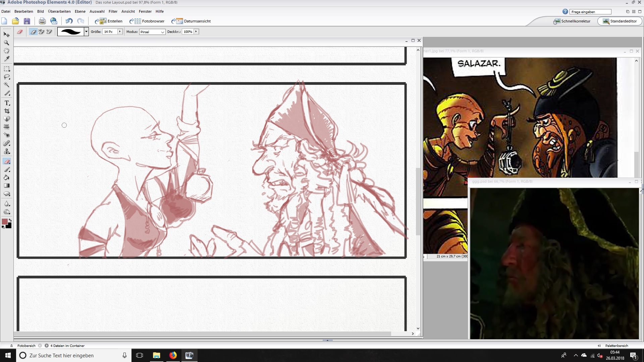This screenshot has height=362, width=644.
Task: Expand the Deckkraft opacity slider arrow
Action: pyautogui.click(x=196, y=32)
